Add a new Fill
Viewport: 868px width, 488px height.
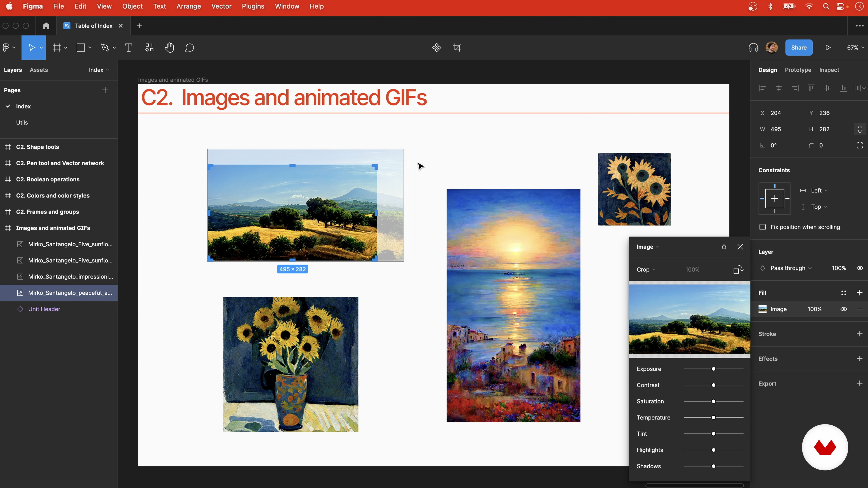tap(860, 293)
